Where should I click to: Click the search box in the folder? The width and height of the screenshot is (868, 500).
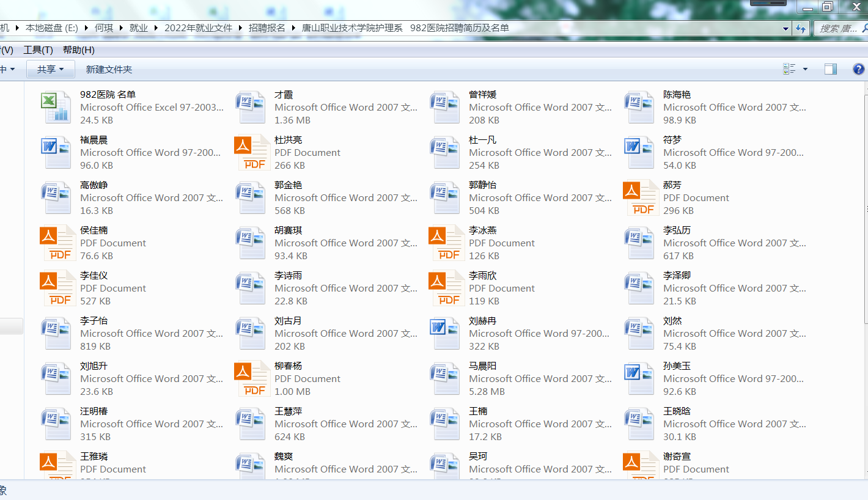tap(837, 29)
